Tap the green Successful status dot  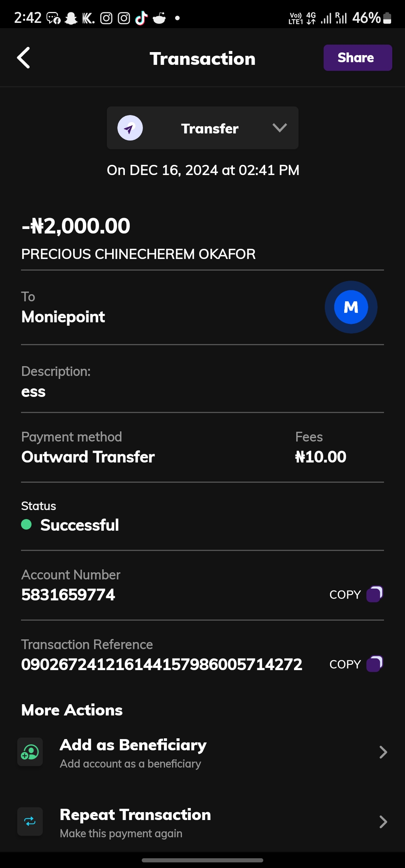(x=26, y=524)
